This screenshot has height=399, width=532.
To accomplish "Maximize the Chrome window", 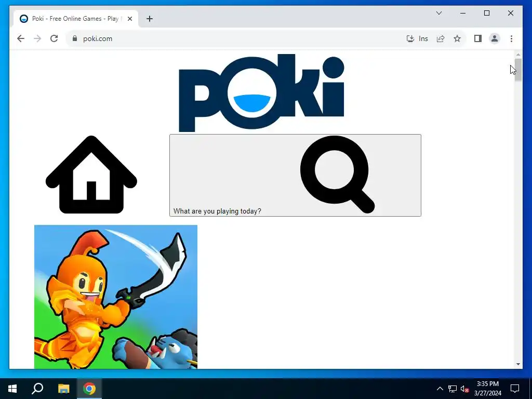I will pyautogui.click(x=486, y=13).
